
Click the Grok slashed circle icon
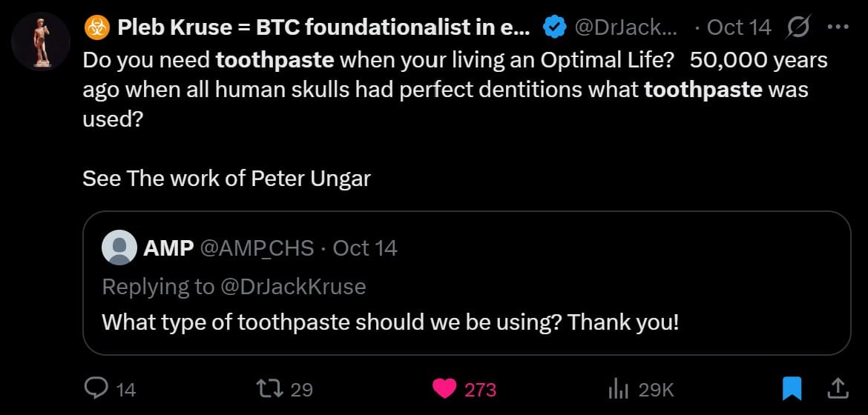click(798, 27)
